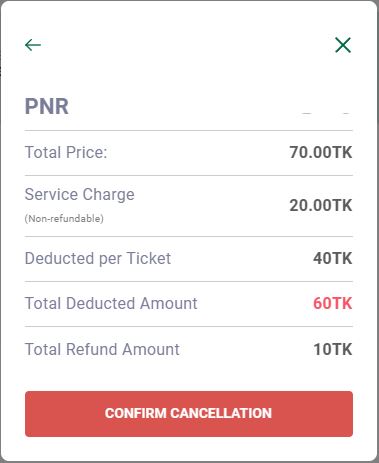Click the 10TK refund amount value
379x463 pixels.
click(x=333, y=349)
